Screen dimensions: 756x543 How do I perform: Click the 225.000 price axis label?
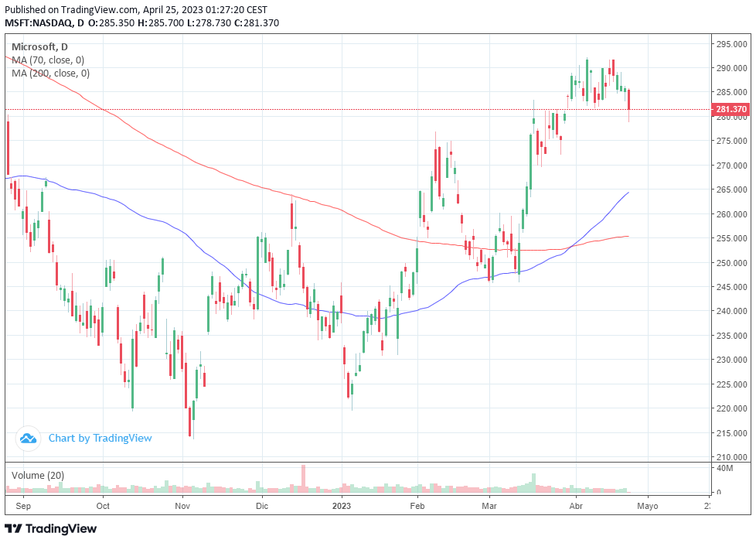point(731,384)
